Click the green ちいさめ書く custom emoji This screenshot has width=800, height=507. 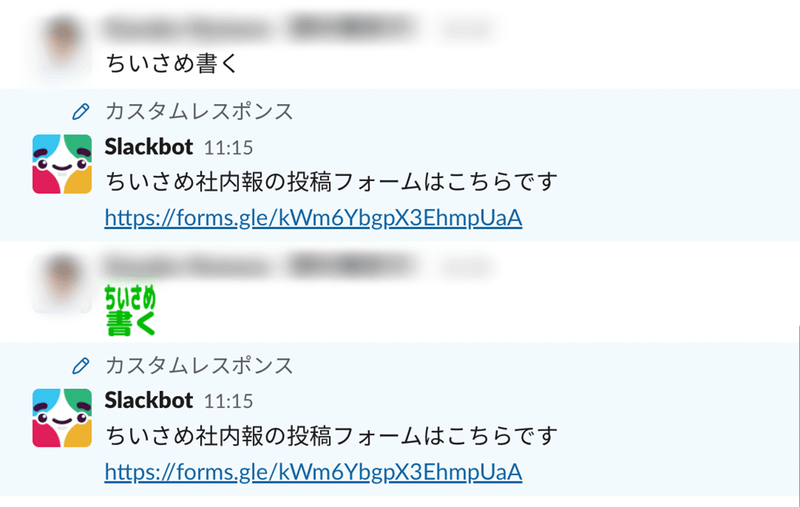pyautogui.click(x=130, y=310)
